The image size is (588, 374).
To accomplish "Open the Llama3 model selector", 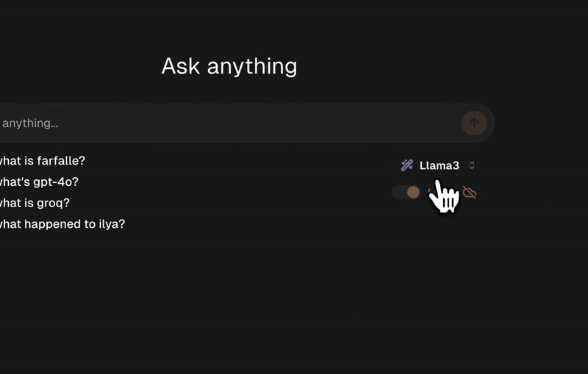I will [x=438, y=165].
